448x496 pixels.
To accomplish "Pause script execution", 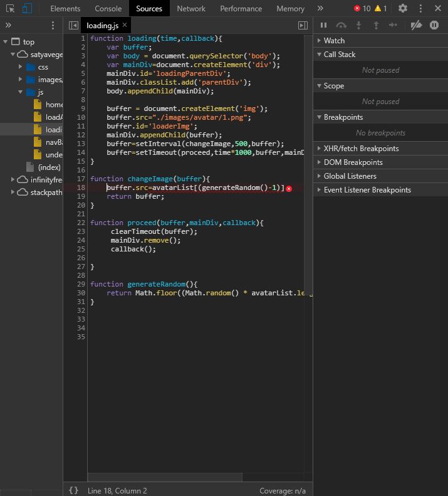I will 323,25.
